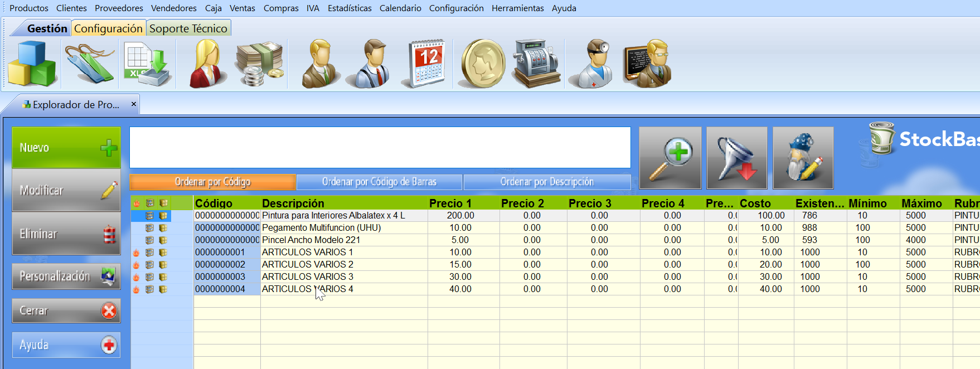
Task: Click the price tags toolbar icon
Action: click(89, 64)
